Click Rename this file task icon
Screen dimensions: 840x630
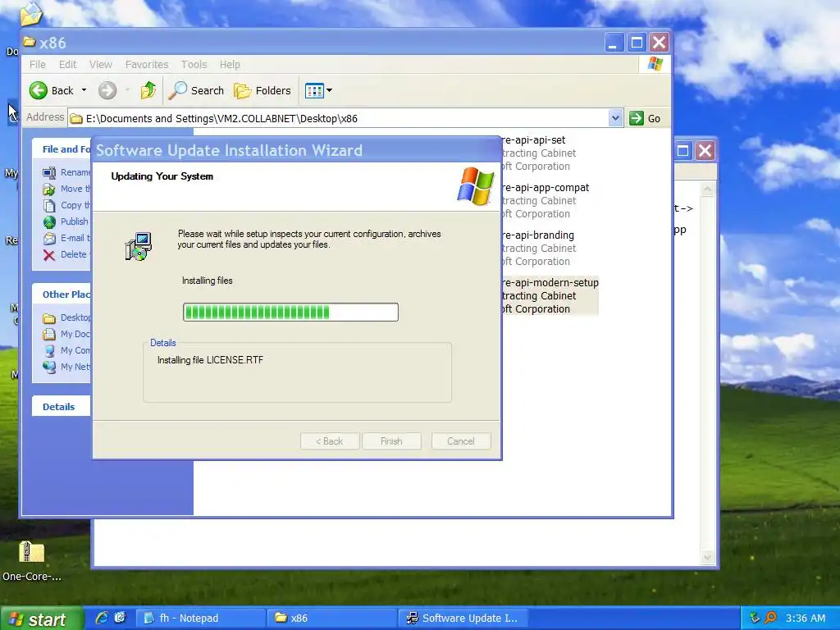tap(49, 172)
